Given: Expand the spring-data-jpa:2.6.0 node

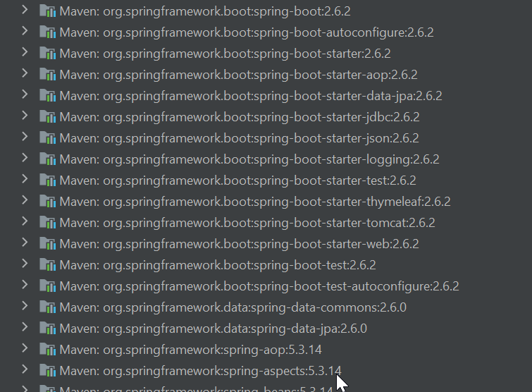Looking at the screenshot, I should point(25,327).
